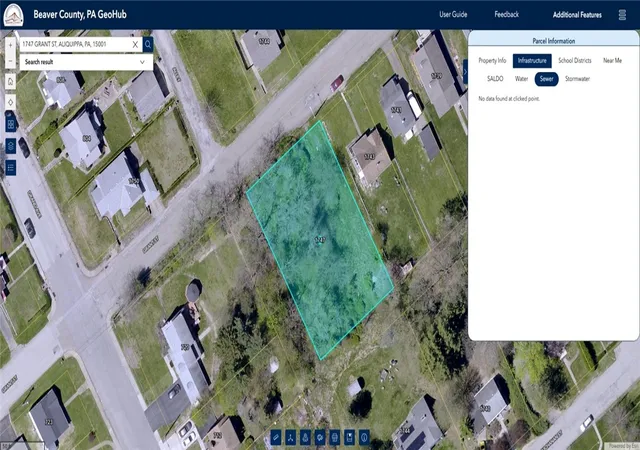Click the highlighted 1747 parcel

click(320, 240)
